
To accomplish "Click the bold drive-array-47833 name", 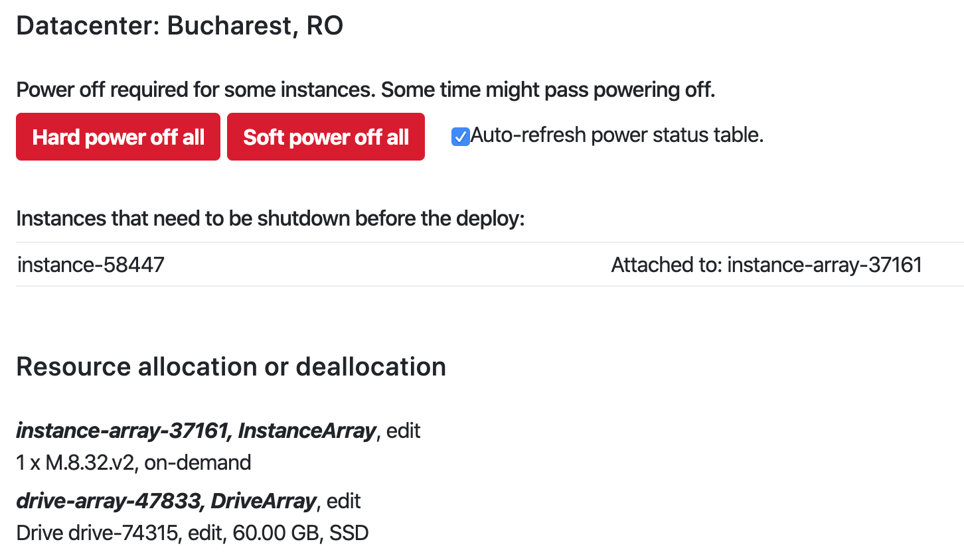I will tap(108, 501).
